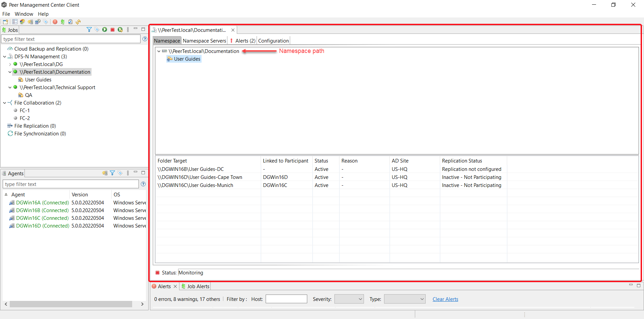Click the green puzzle Job Alerts toolbar icon
Viewport: 644px width, 319px height.
coord(63,22)
